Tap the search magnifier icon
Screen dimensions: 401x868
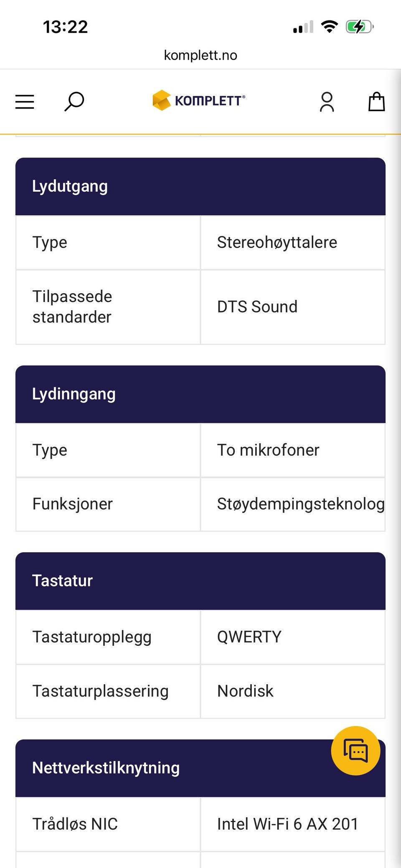(74, 102)
